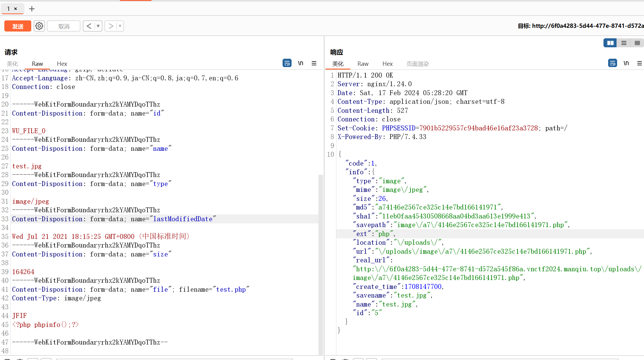
Task: Switch response view to 美化 tab
Action: 338,64
